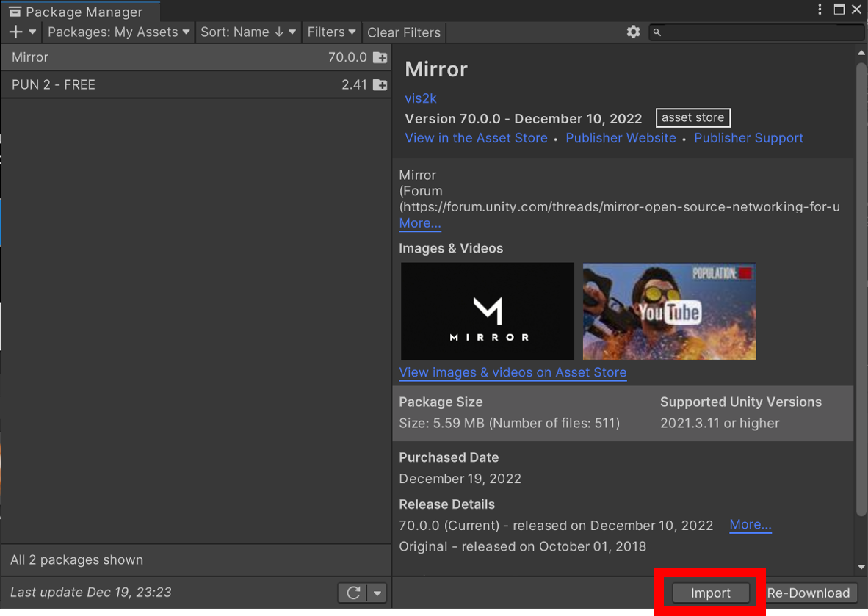The width and height of the screenshot is (868, 616).
Task: Click 'Version 70.0.0 - December 10, 2022' text
Action: pyautogui.click(x=523, y=118)
